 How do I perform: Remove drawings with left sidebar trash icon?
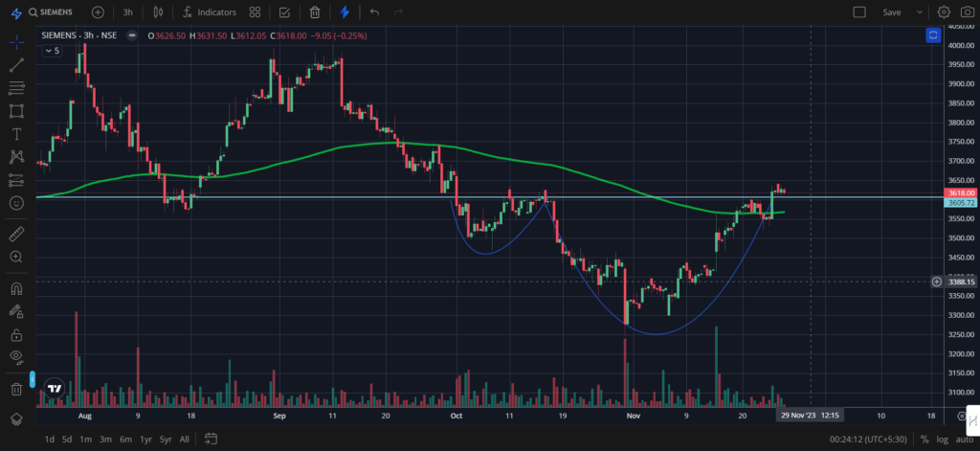pos(17,389)
